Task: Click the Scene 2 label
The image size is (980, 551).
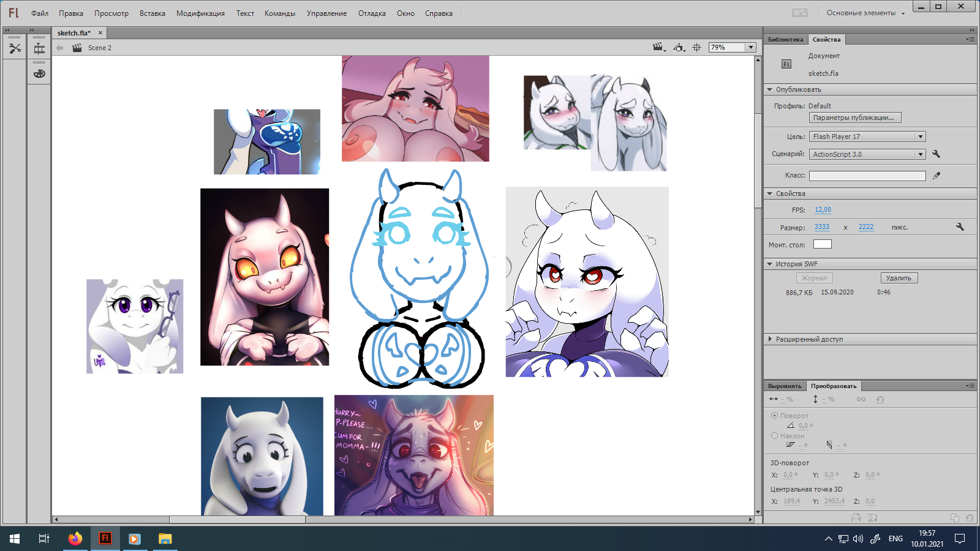Action: pos(100,48)
